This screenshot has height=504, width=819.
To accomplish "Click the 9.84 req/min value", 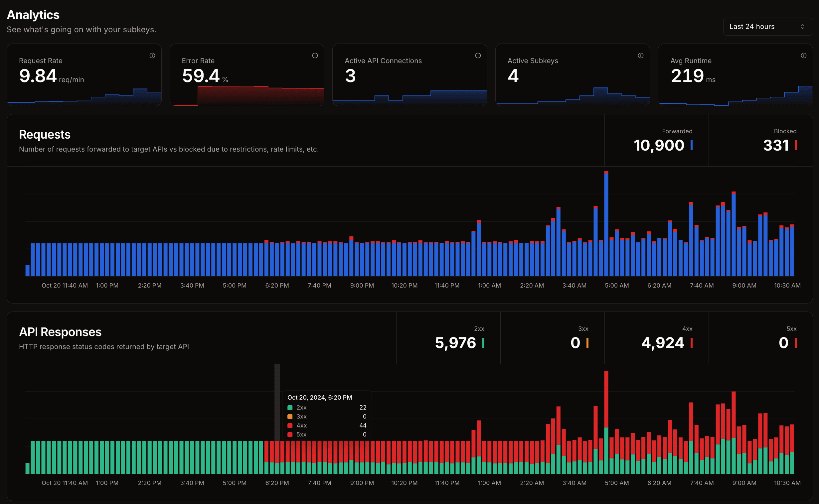I will click(x=51, y=76).
